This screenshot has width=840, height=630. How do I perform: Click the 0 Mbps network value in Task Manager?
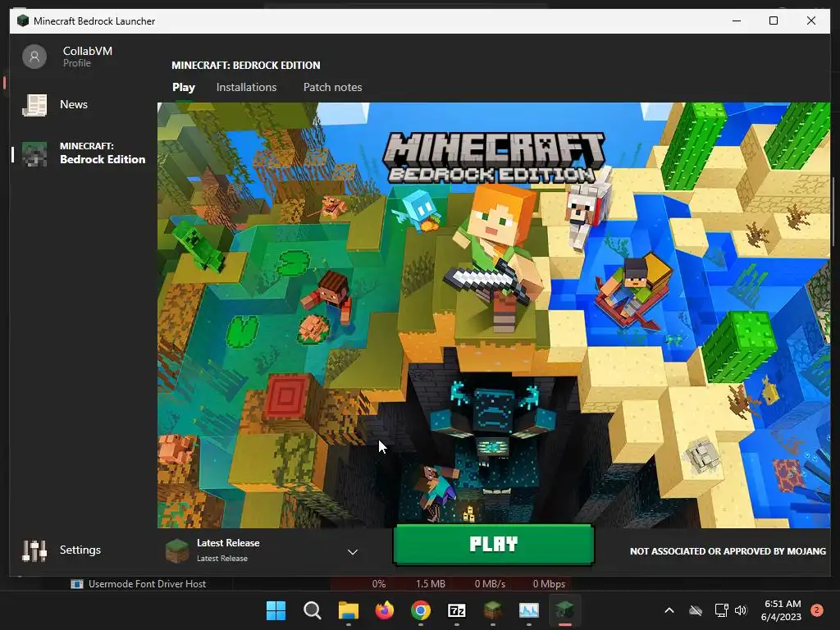549,584
